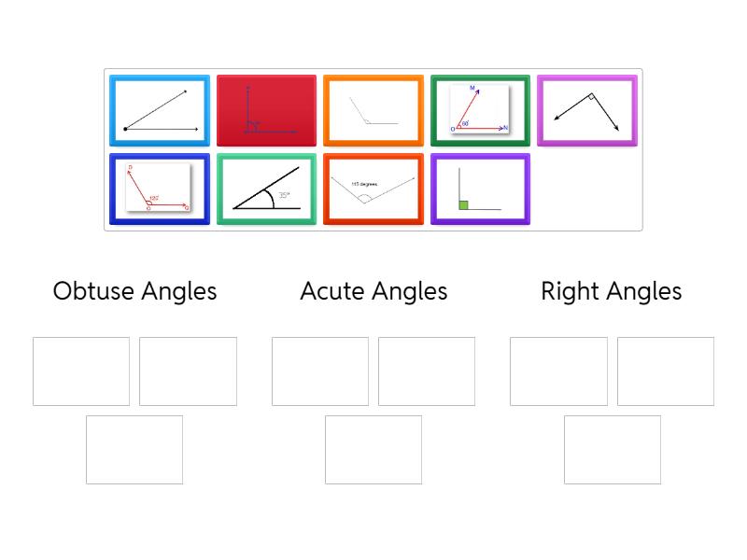The image size is (747, 560).
Task: Select the teal card showing 35° angle
Action: tap(267, 189)
